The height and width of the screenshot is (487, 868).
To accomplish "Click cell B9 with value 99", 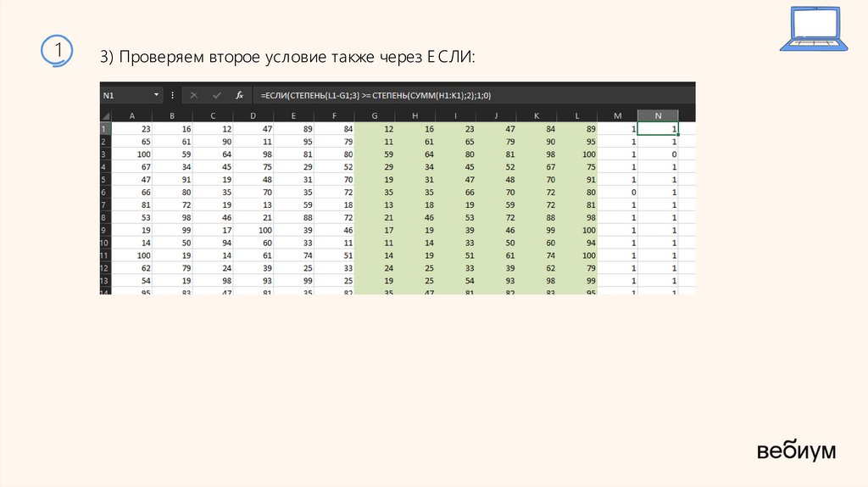I will [x=172, y=230].
